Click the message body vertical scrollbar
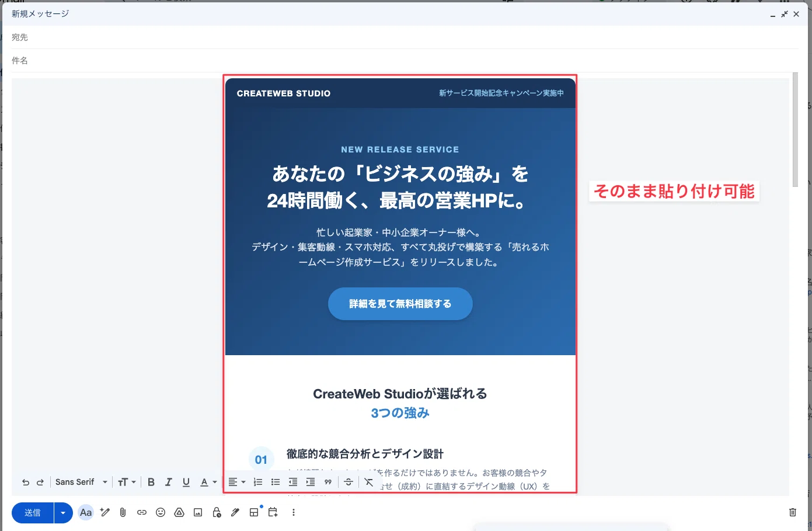Viewport: 812px width, 531px height. coord(795,130)
